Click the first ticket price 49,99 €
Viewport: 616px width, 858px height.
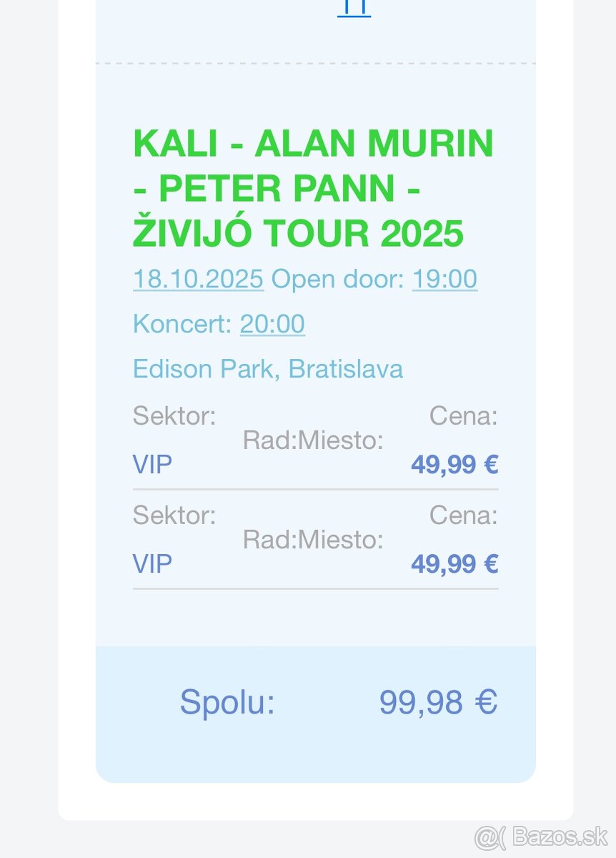pos(454,465)
